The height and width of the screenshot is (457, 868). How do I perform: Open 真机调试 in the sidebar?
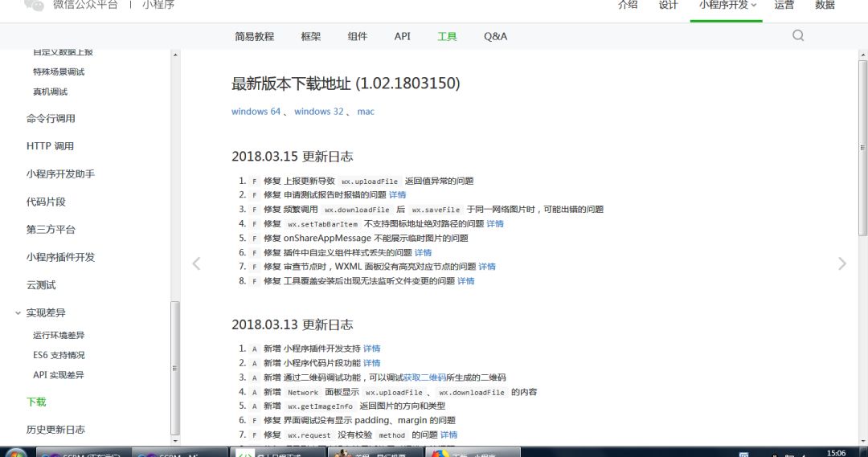click(50, 92)
